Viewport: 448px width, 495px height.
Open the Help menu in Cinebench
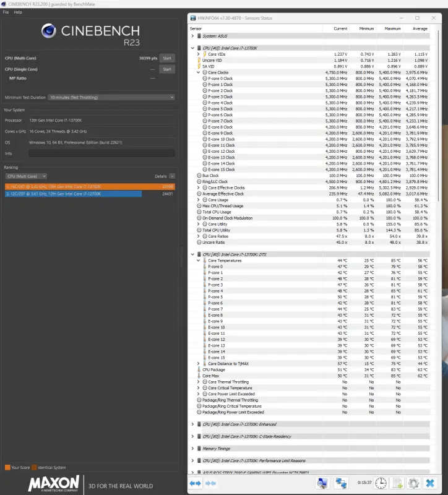pos(18,12)
